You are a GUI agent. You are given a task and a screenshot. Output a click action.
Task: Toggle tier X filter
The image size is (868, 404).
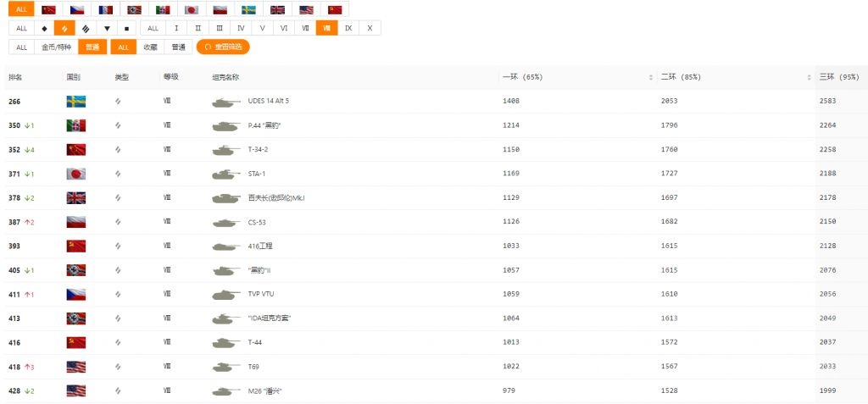[370, 28]
